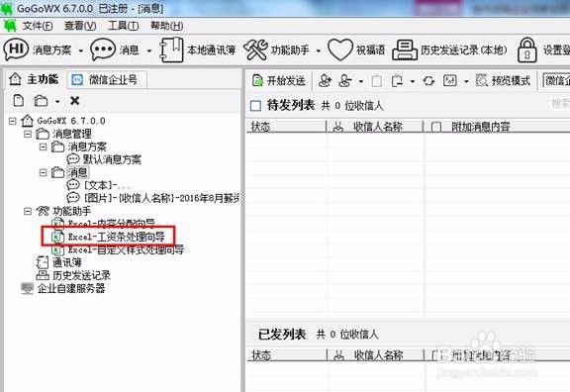This screenshot has width=570, height=392.
Task: Open dropdown arrow beside open folder icon
Action: pyautogui.click(x=57, y=101)
